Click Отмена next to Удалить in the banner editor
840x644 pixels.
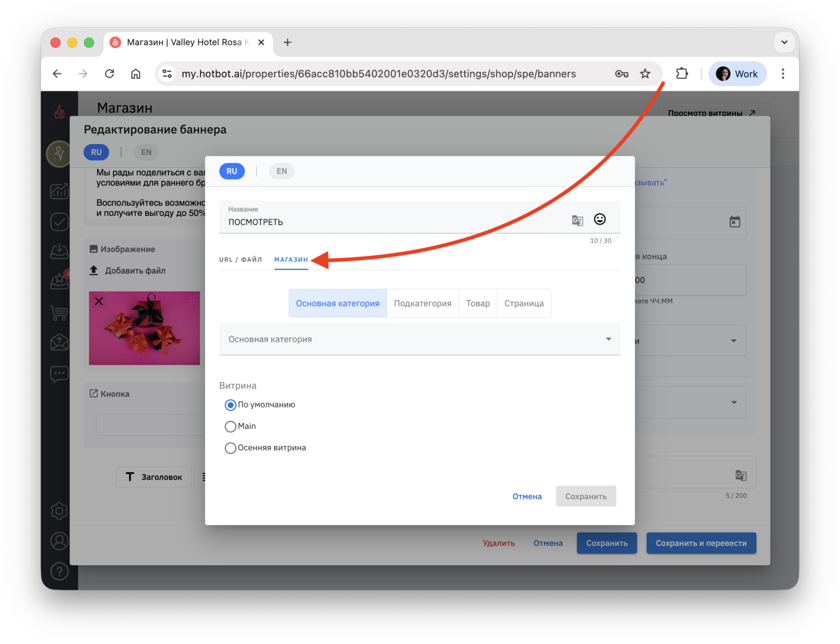click(x=548, y=543)
